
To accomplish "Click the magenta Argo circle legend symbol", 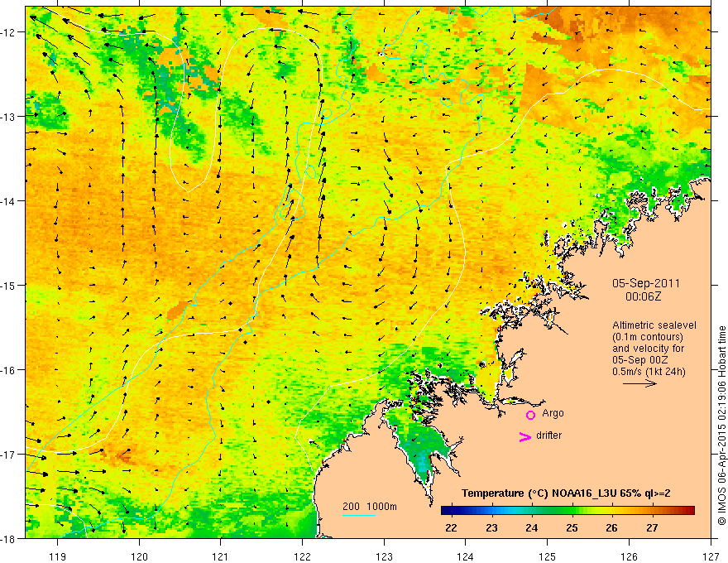I will (x=530, y=415).
